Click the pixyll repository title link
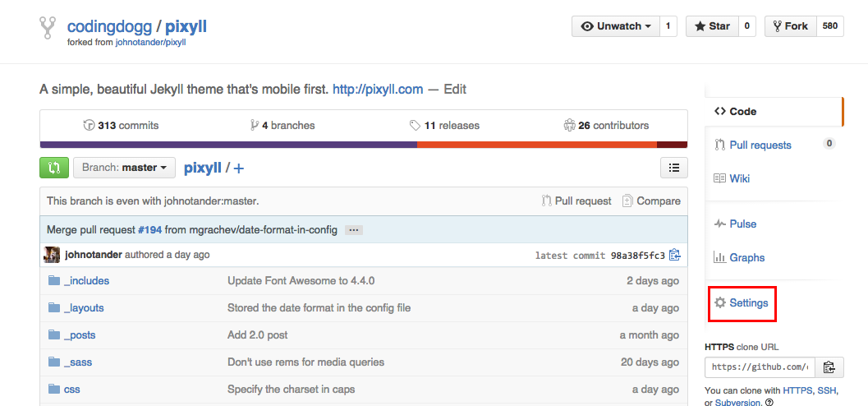This screenshot has width=868, height=406. (186, 26)
